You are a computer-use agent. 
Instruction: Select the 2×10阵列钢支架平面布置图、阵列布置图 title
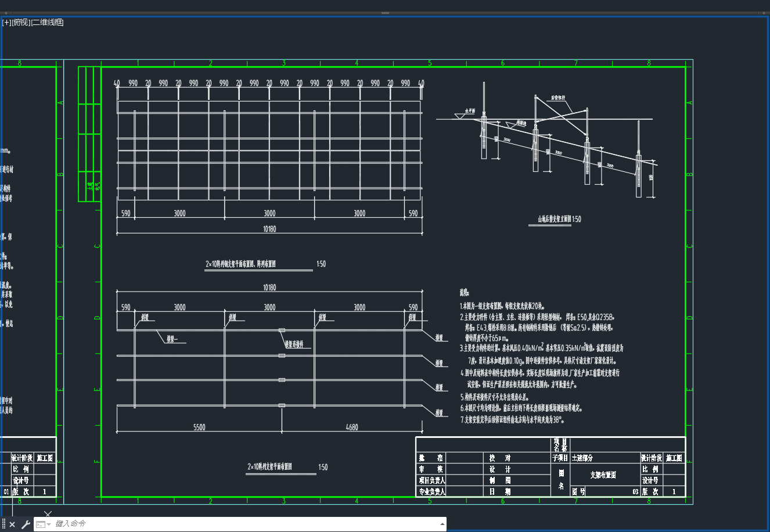click(x=240, y=264)
